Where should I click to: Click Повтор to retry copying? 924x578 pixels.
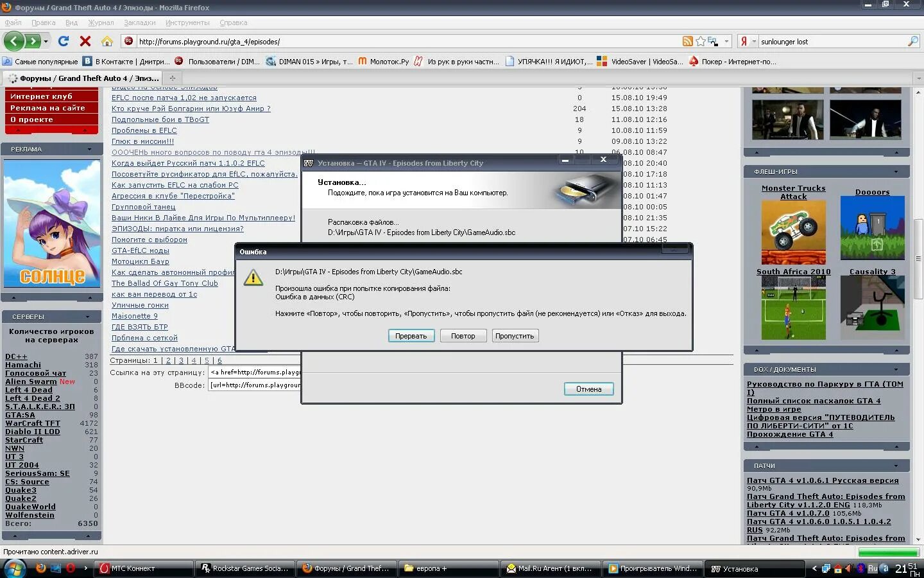point(463,336)
